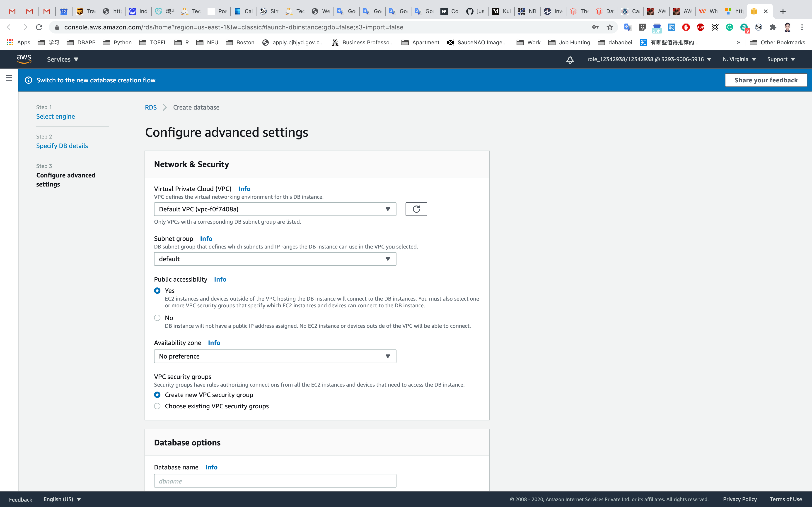Click Share your feedback button
Viewport: 812px width, 507px height.
click(x=766, y=80)
